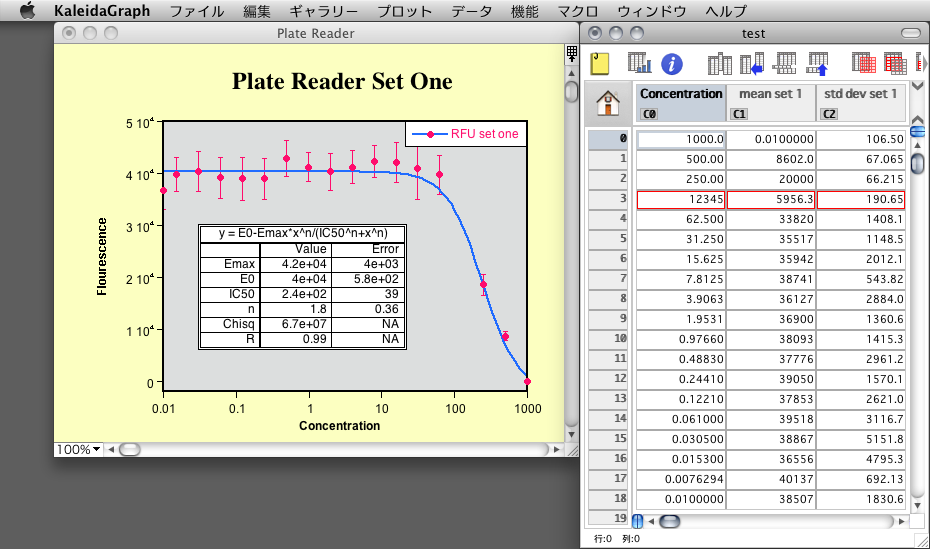Click the test window horizontal scrollbar thumb
The width and height of the screenshot is (930, 549).
670,521
